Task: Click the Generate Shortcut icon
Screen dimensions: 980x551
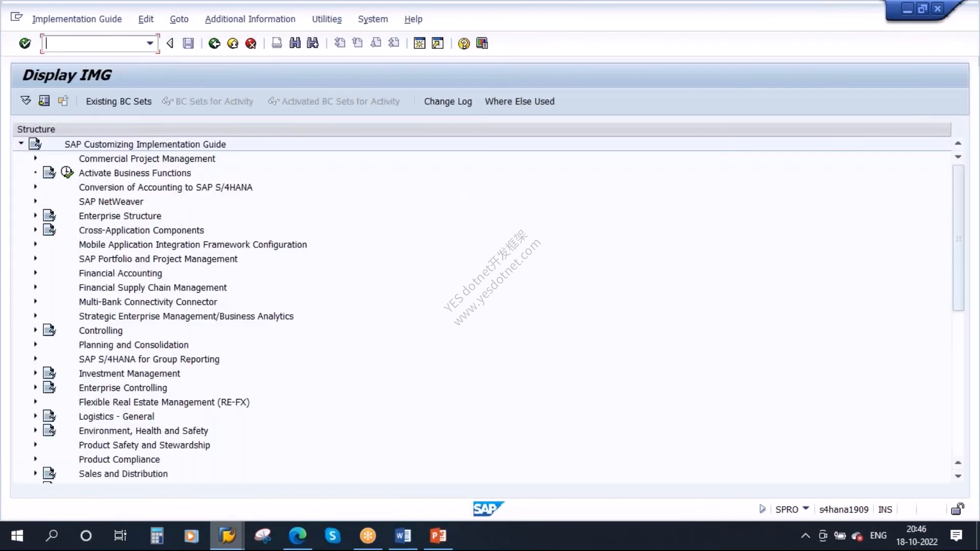Action: (437, 43)
